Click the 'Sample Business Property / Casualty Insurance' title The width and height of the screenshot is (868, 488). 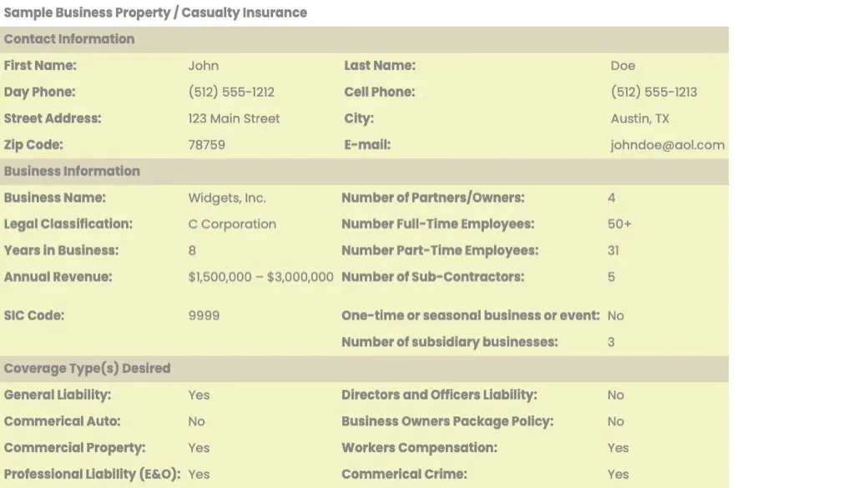point(155,13)
